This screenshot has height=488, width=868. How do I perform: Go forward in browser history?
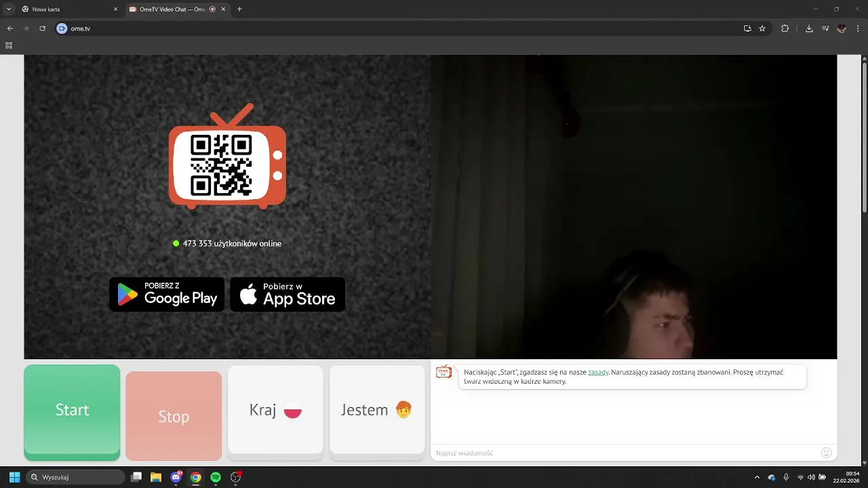26,28
